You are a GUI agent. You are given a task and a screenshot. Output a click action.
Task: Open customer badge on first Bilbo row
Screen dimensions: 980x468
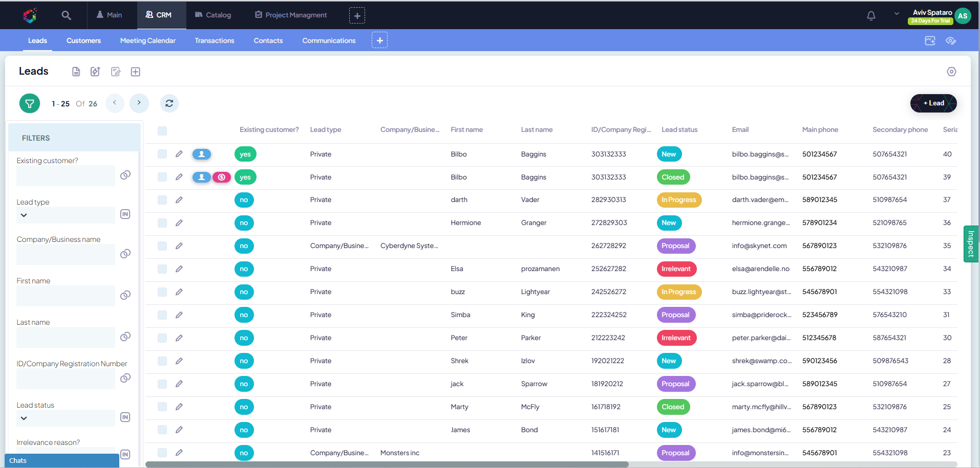point(202,154)
